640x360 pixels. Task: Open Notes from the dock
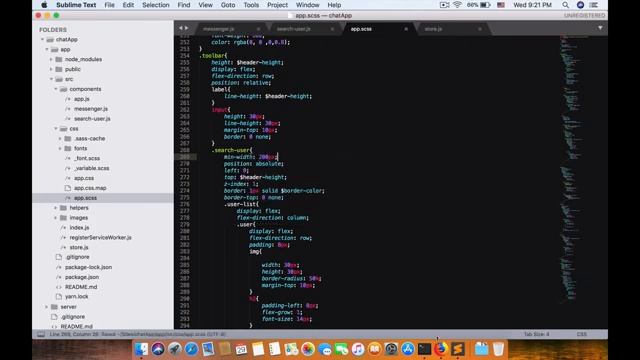pyautogui.click(x=258, y=349)
